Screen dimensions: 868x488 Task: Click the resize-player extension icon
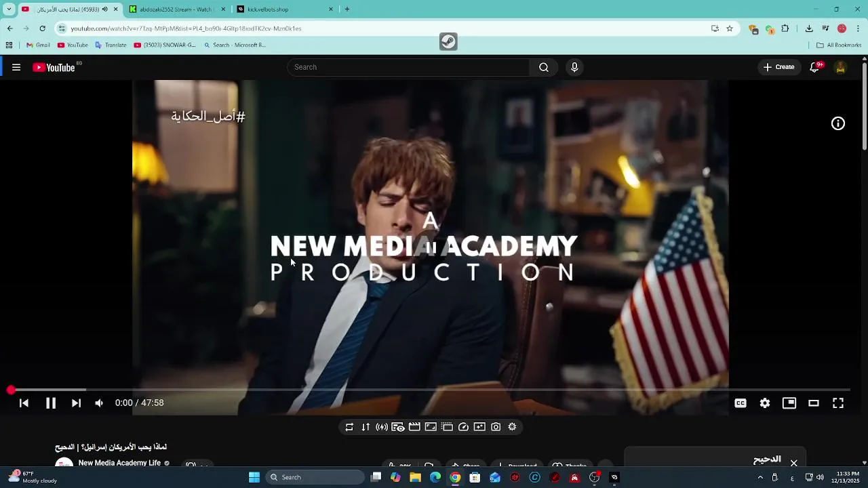(x=431, y=427)
